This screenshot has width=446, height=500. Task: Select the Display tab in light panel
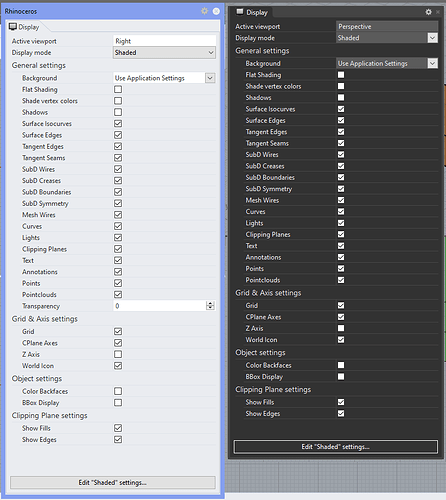(x=24, y=27)
